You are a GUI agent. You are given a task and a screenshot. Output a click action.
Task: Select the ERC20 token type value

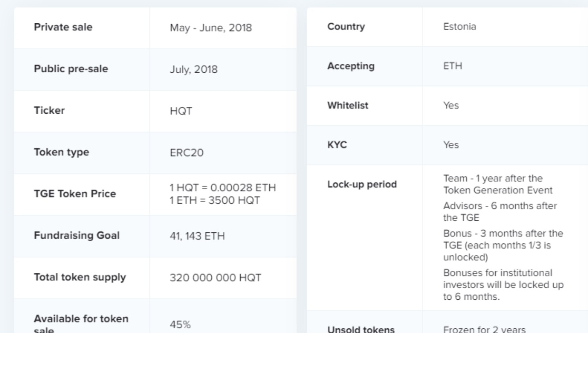point(187,153)
